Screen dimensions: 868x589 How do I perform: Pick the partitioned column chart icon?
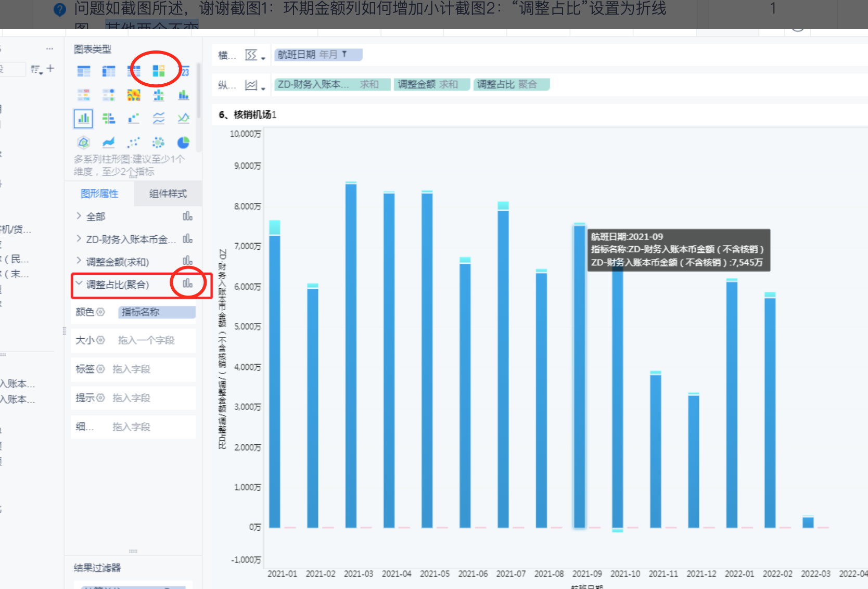pos(159,95)
